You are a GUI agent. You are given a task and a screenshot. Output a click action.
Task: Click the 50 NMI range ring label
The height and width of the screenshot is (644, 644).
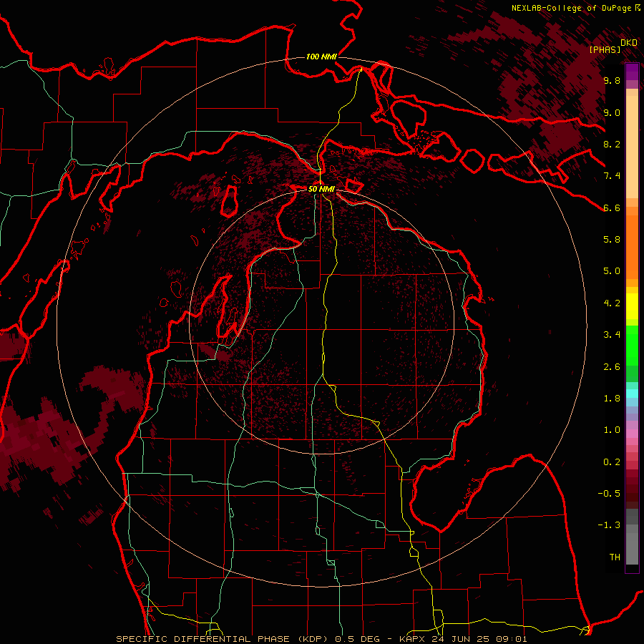pyautogui.click(x=321, y=190)
